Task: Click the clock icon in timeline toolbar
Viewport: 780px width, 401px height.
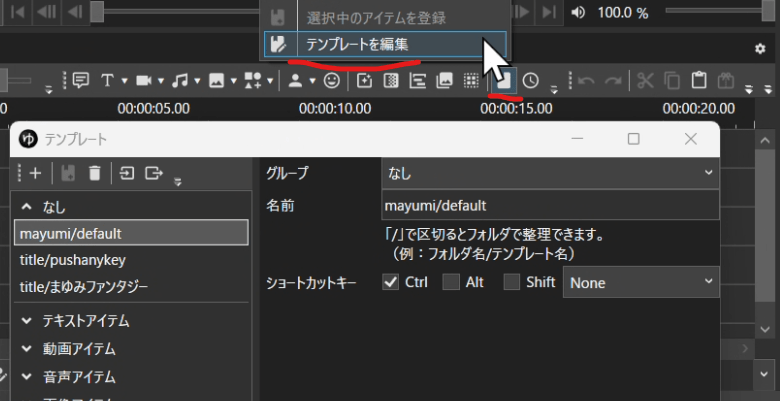Action: 531,80
